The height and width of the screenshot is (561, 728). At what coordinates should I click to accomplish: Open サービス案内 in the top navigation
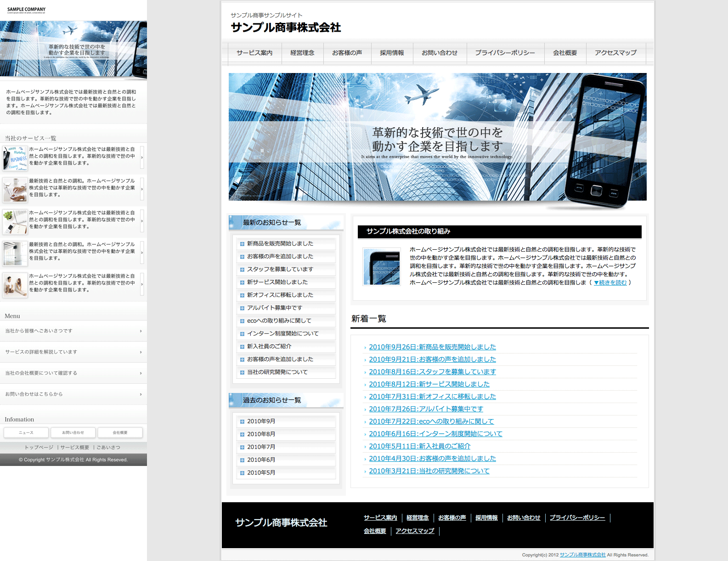click(254, 53)
